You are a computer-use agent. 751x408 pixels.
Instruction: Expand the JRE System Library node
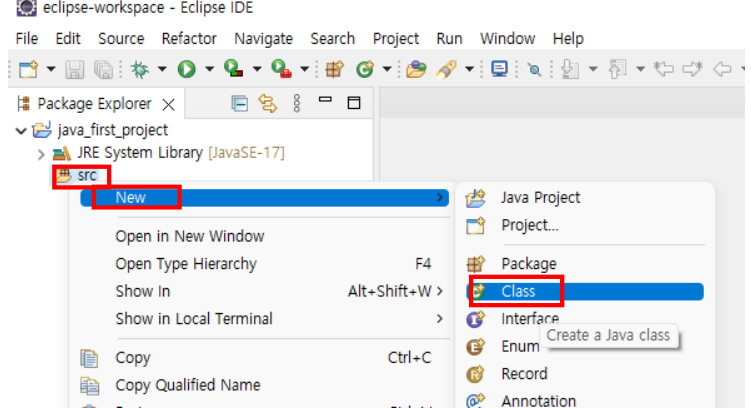41,154
